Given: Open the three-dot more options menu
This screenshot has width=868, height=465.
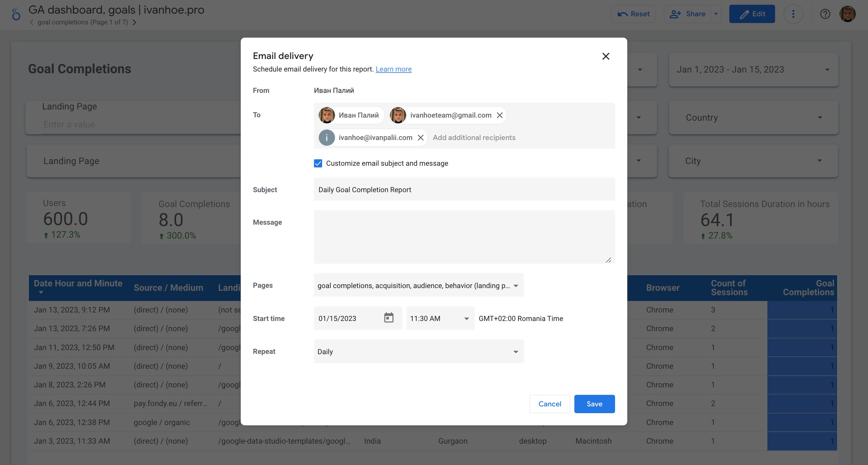Looking at the screenshot, I should point(793,14).
